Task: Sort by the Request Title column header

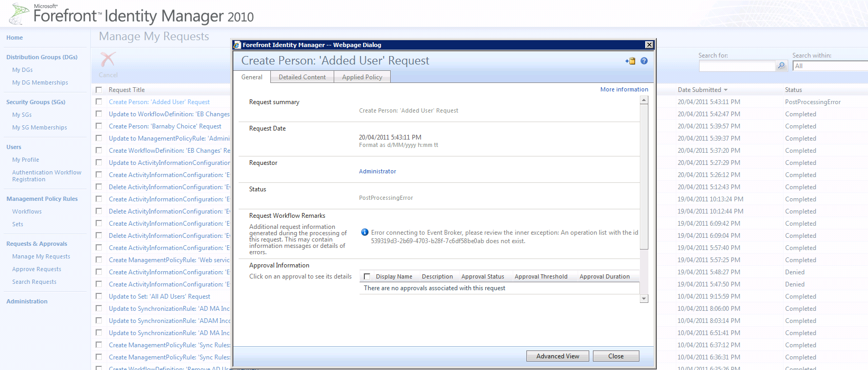Action: coord(127,90)
